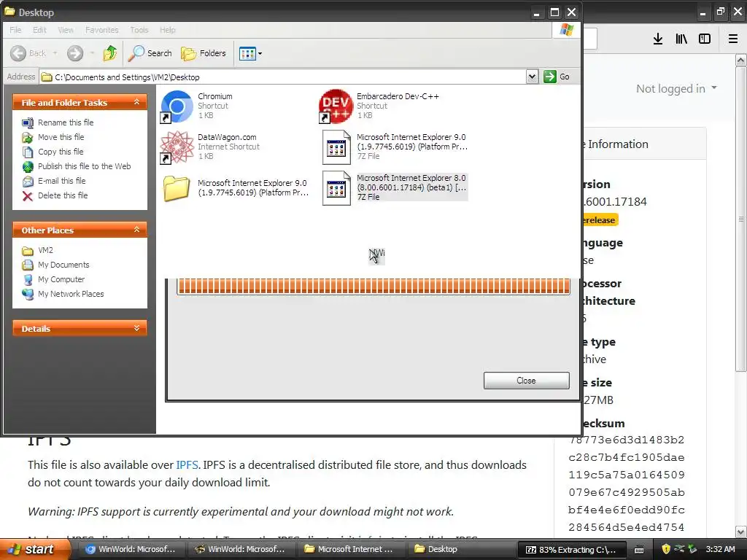747x560 pixels.
Task: Open My Network Places link
Action: (71, 294)
